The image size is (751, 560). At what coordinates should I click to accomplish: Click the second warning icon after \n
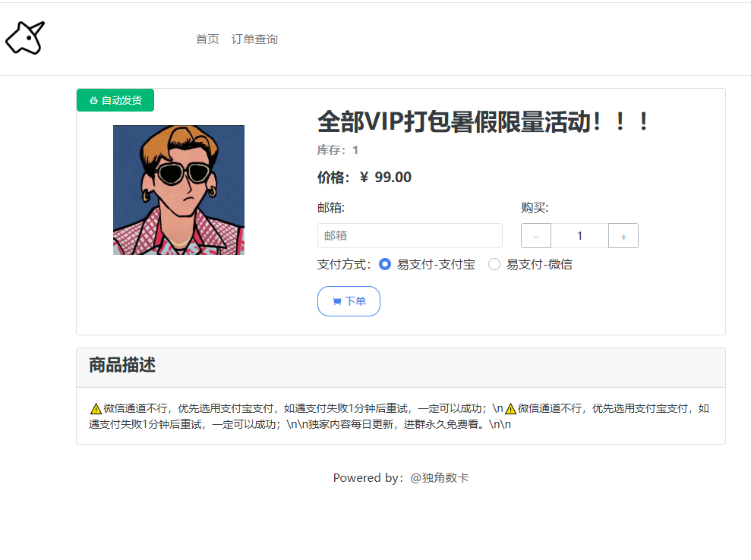tap(510, 409)
